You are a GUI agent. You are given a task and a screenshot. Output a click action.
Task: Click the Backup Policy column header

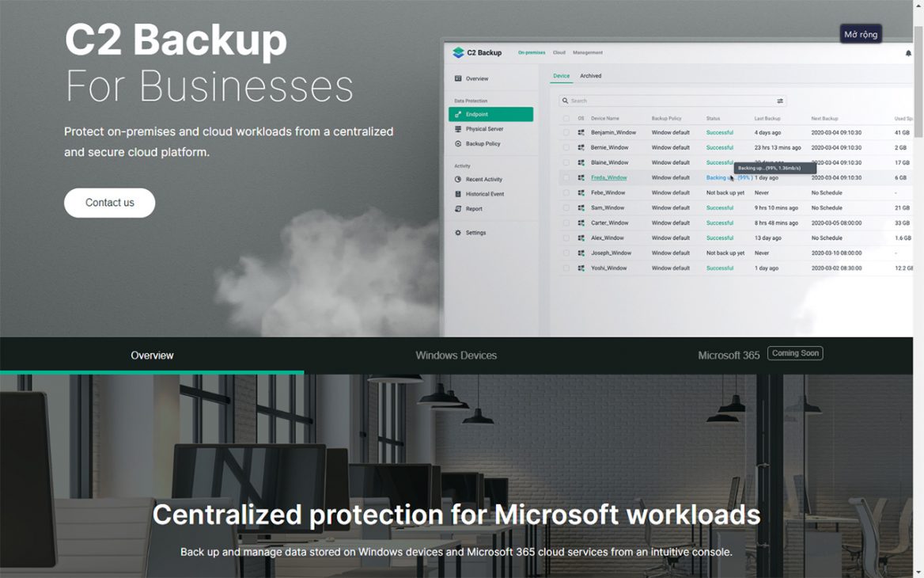tap(666, 119)
